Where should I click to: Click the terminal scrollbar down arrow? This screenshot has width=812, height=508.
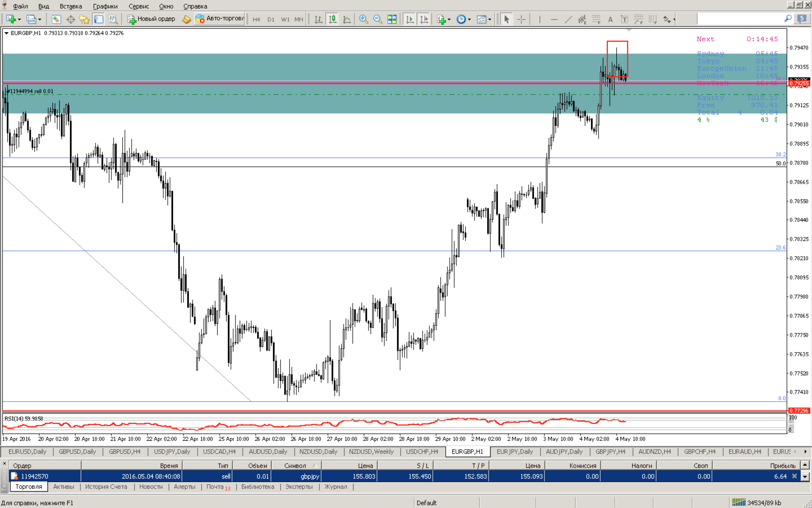pos(805,476)
